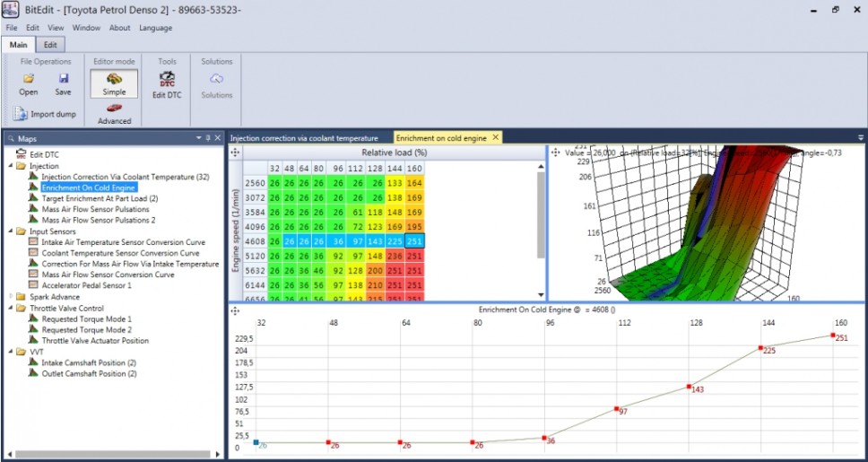
Task: Click column header 112 relative load
Action: click(x=357, y=169)
